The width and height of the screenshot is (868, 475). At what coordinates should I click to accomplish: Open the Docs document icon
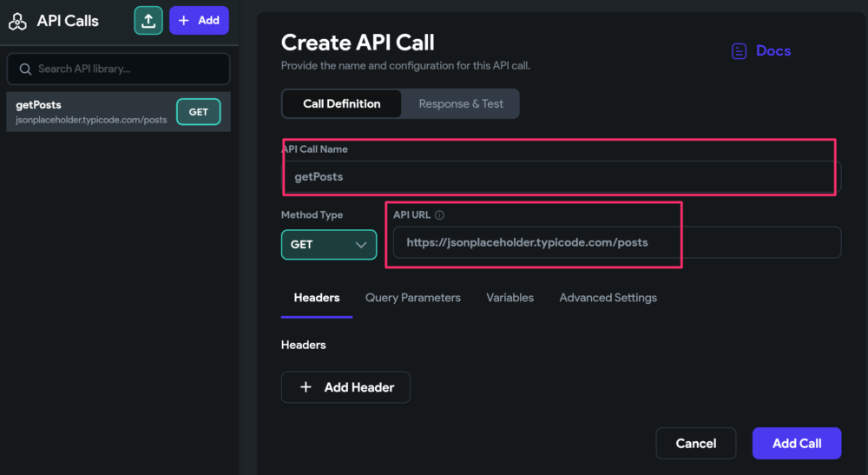pos(739,51)
